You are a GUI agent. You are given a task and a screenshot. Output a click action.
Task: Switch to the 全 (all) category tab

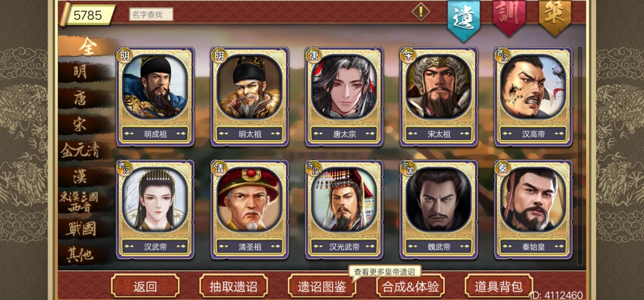point(87,46)
